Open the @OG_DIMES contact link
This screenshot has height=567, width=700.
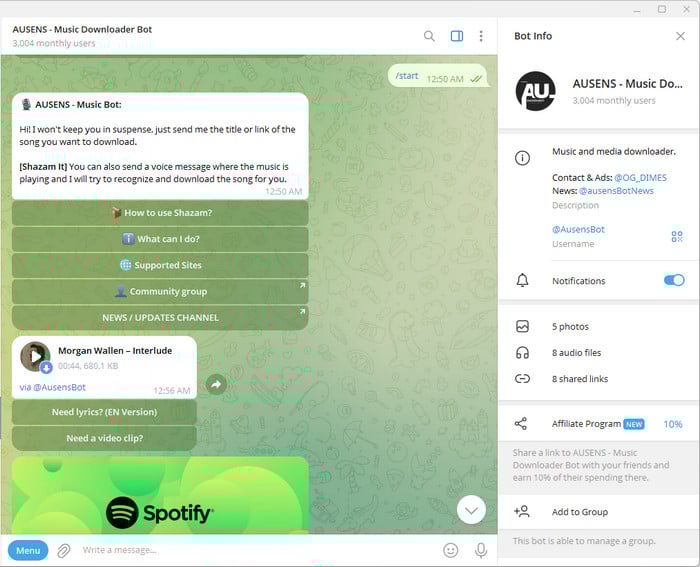tap(640, 178)
